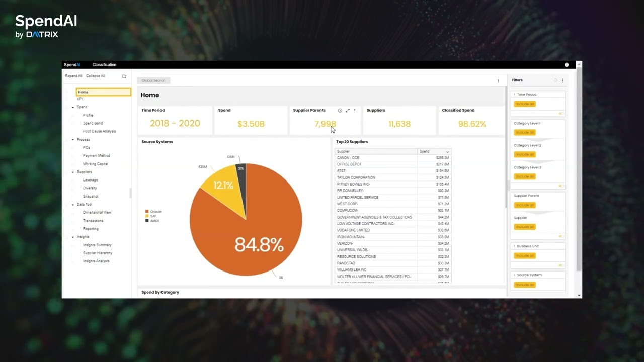Click the $3.50B Spend value
644x362 pixels.
click(251, 124)
